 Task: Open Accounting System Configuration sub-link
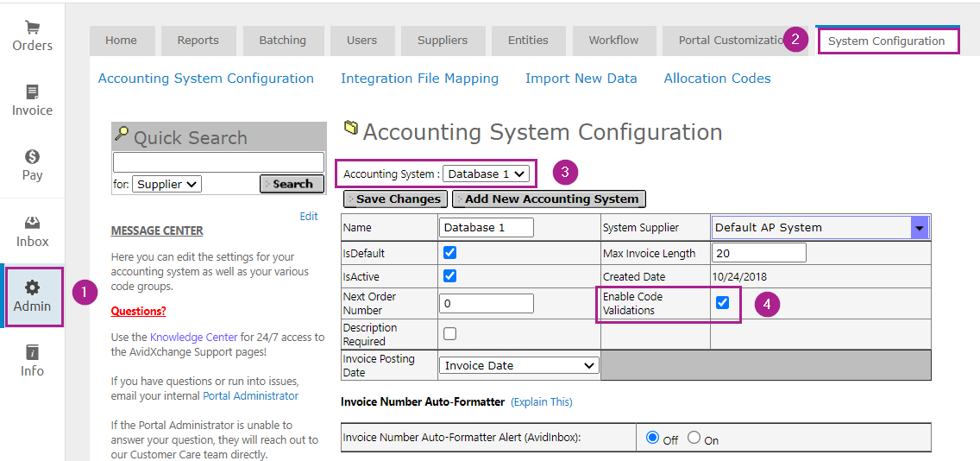(206, 79)
